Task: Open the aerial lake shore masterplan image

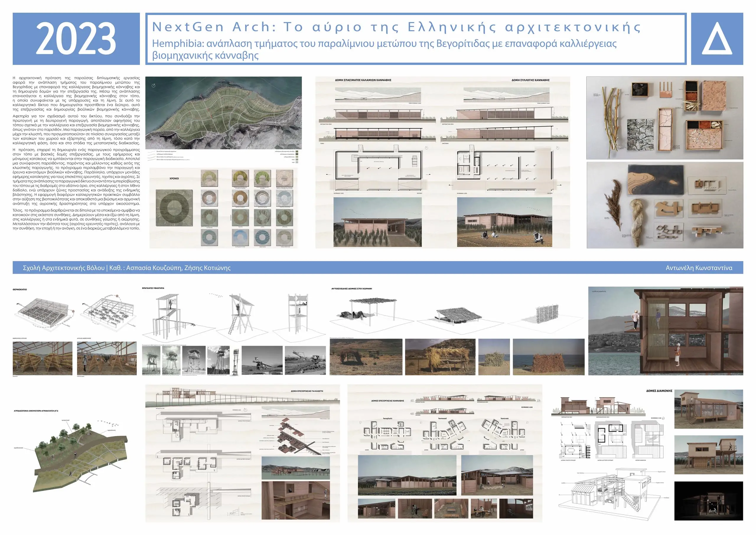Action: click(223, 113)
